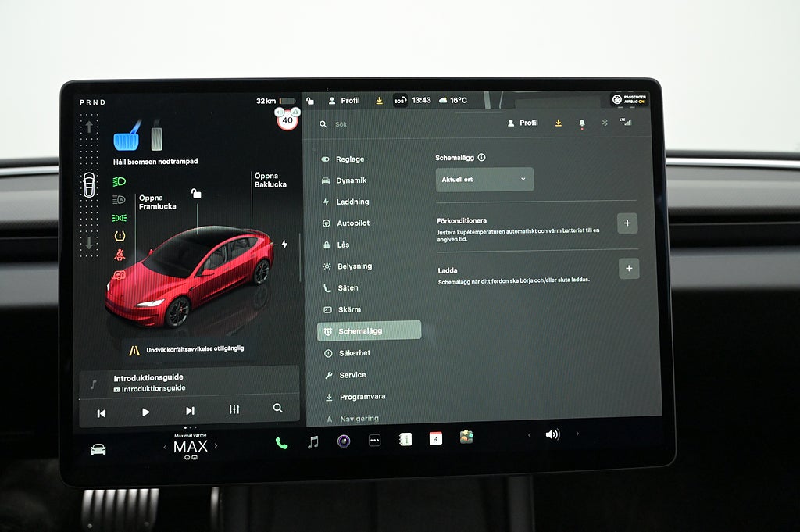Open the phone app in the bottom bar

[281, 443]
